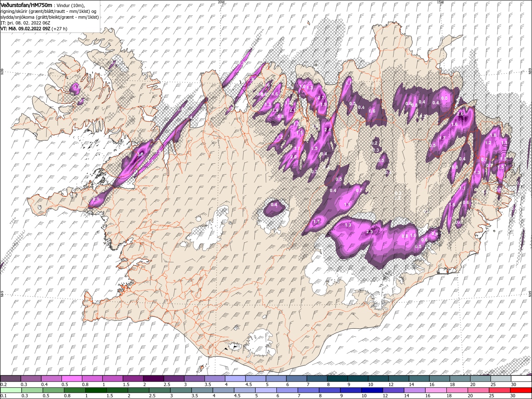The height and width of the screenshot is (399, 532).
Task: Click the 'Vindur (10m)' text in header
Action: (x=70, y=5)
